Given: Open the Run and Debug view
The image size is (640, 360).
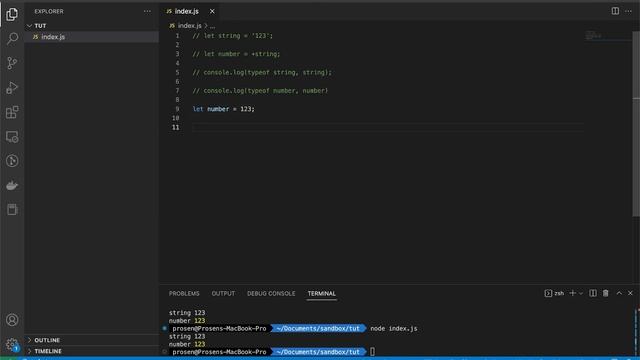Looking at the screenshot, I should pos(12,87).
